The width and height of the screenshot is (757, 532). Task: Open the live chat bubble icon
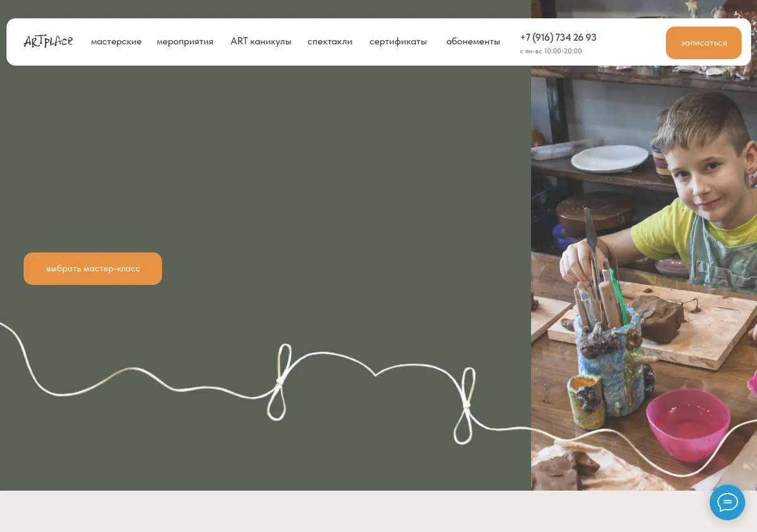tap(727, 502)
